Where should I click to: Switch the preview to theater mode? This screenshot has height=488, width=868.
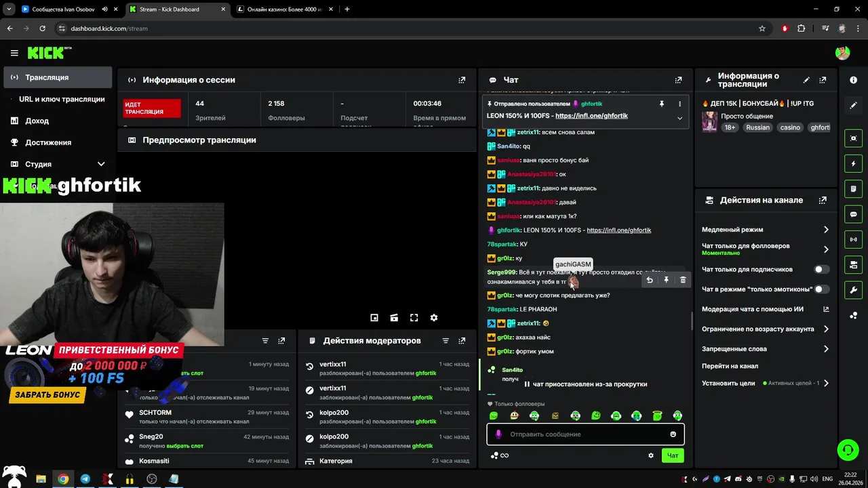pos(394,318)
